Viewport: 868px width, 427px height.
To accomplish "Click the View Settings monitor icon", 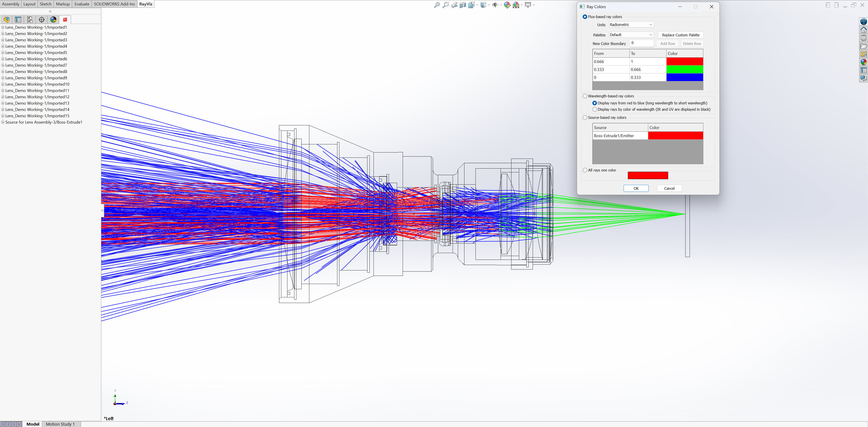I will [528, 5].
